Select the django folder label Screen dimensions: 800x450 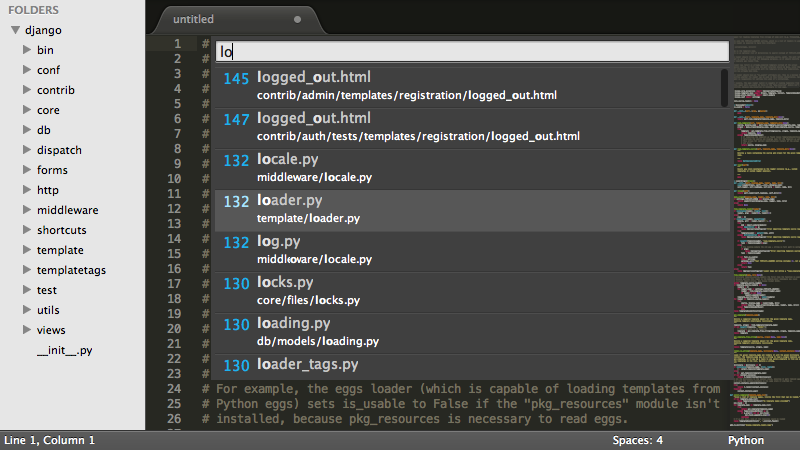coord(43,31)
